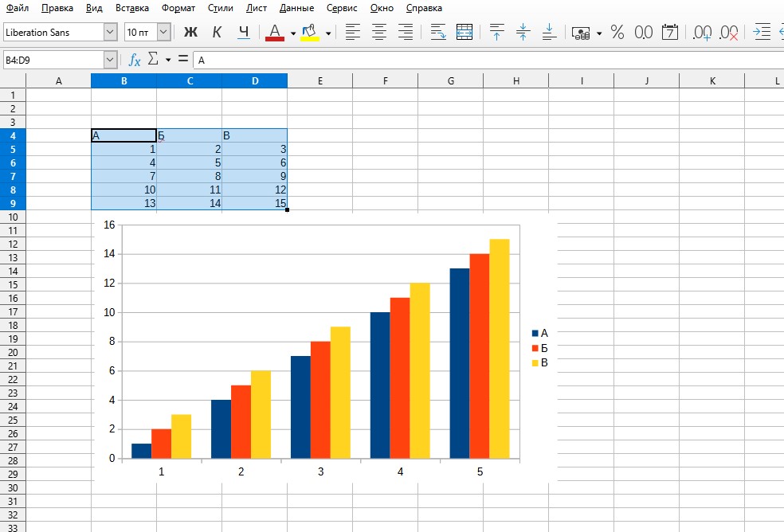
Task: Align cell contents to the top
Action: [496, 33]
